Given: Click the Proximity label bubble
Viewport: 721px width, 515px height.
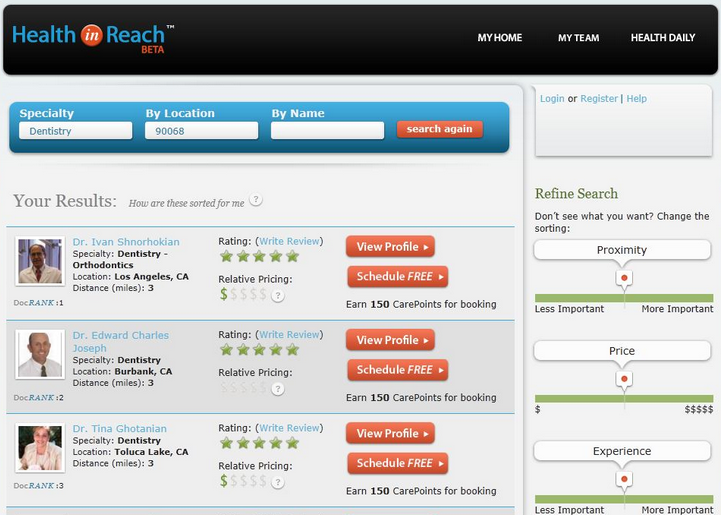Looking at the screenshot, I should click(622, 250).
